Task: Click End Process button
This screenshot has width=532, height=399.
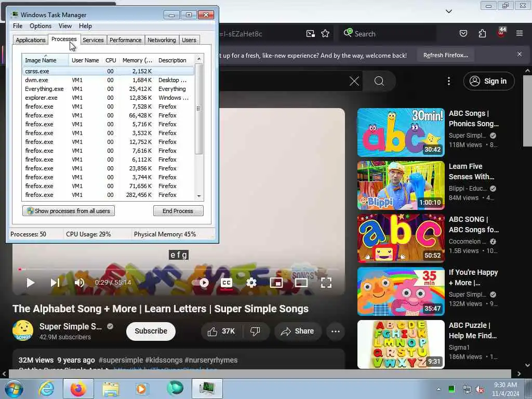Action: click(178, 211)
